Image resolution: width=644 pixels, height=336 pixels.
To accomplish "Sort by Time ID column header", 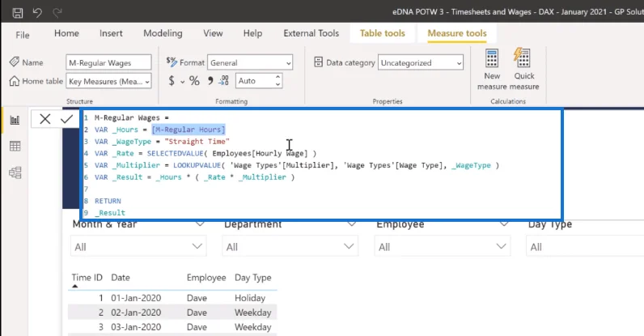I will click(x=87, y=278).
